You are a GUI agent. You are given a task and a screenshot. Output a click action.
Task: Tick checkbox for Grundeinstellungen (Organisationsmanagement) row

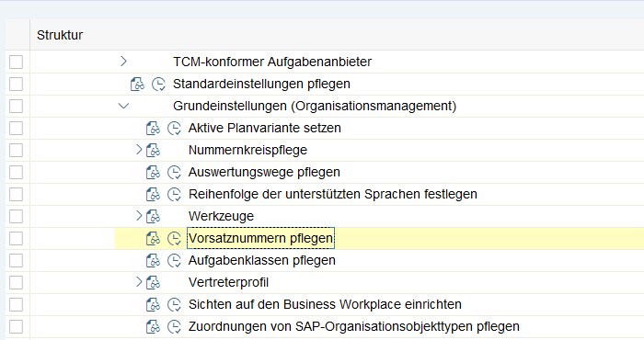(16, 107)
